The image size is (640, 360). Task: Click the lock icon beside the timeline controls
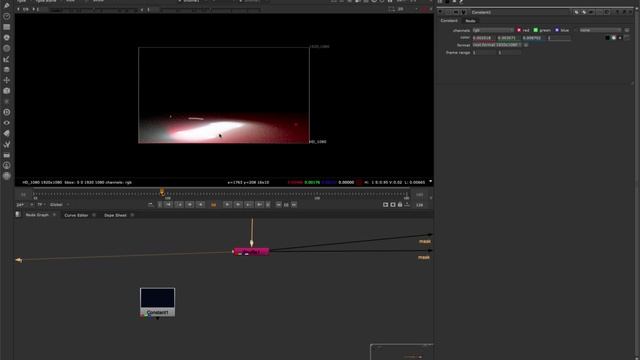point(400,204)
